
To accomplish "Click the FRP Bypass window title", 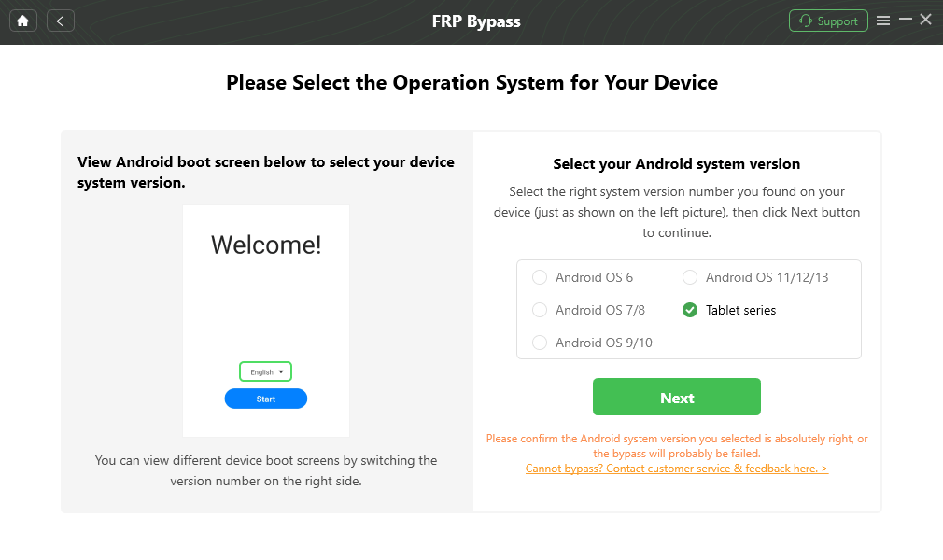I will (476, 21).
